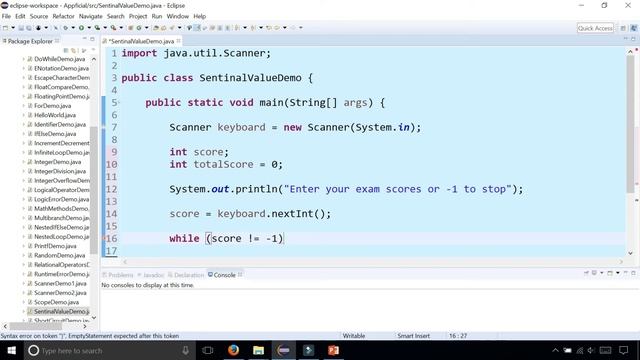
Task: Open the Run launch dropdown arrow
Action: [89, 28]
